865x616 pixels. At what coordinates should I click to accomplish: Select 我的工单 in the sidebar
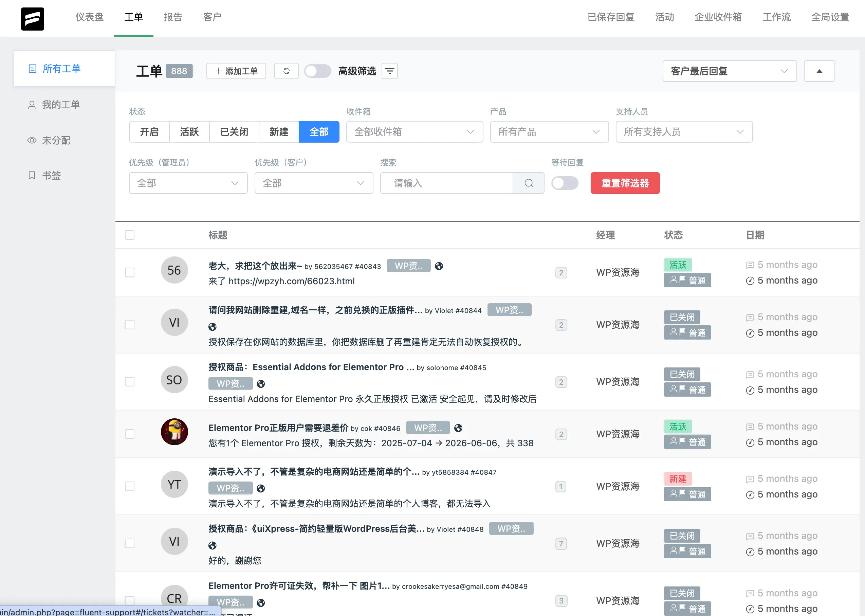click(61, 105)
